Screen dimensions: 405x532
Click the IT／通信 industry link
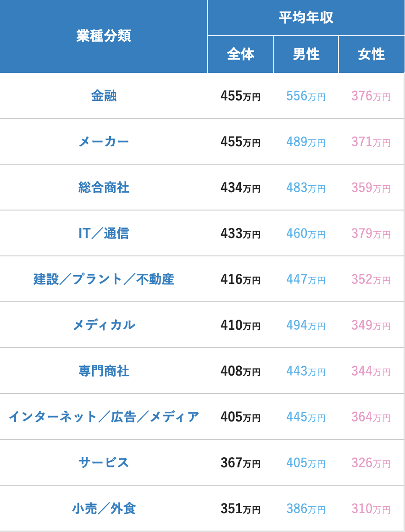pyautogui.click(x=104, y=233)
